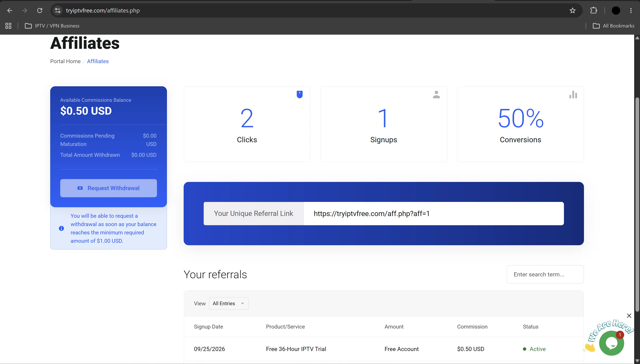Sort by Product/Service column header
Viewport: 640px width, 364px height.
point(285,327)
